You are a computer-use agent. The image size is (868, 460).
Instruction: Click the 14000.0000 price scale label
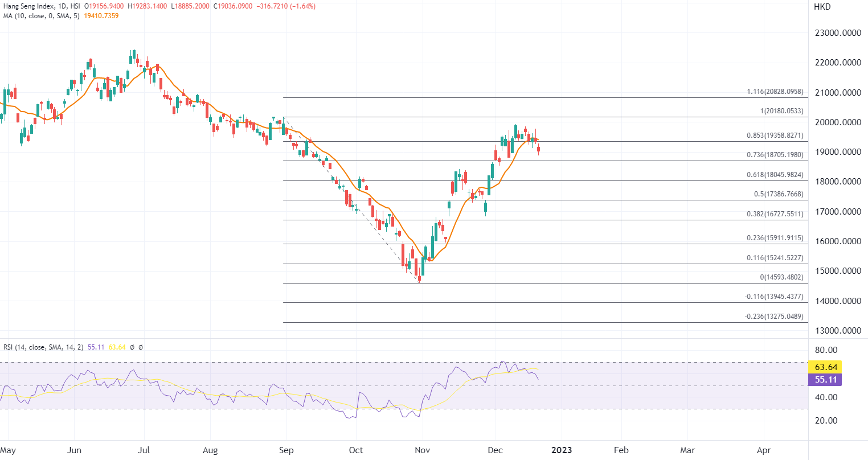[838, 301]
